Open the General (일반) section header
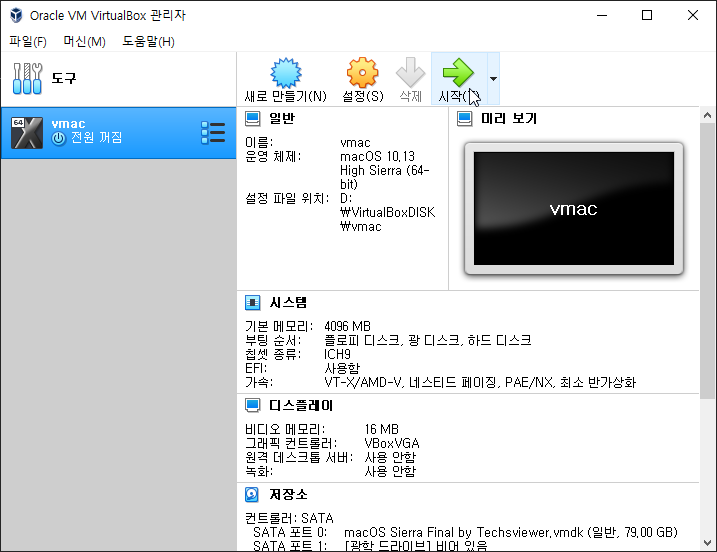 coord(282,118)
